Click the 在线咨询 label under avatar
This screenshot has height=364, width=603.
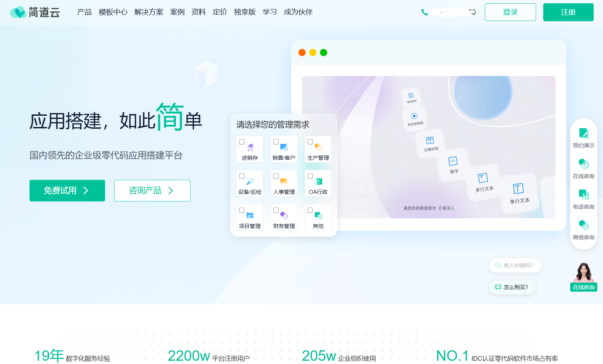pos(584,287)
